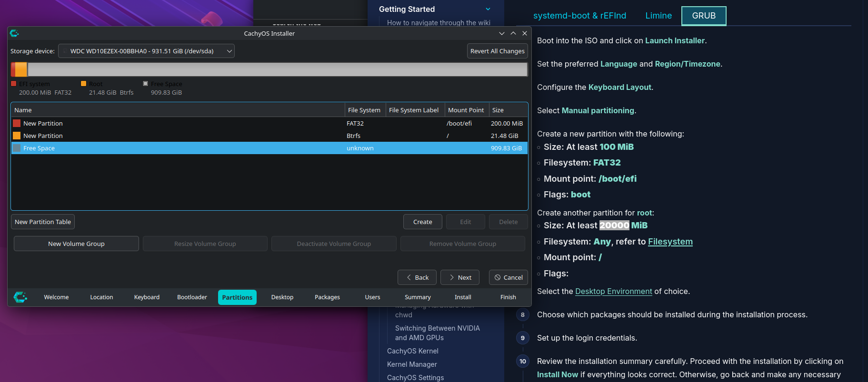Click the Desktop step in installer
The image size is (868, 382).
point(282,297)
